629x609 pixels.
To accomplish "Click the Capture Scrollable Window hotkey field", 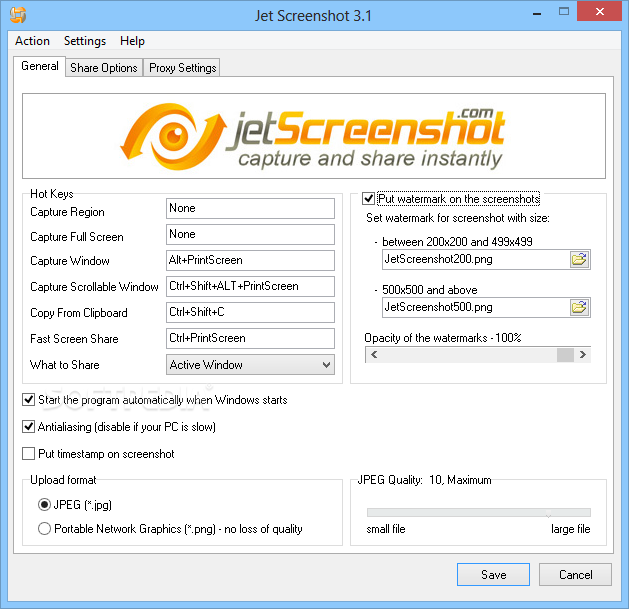I will (250, 286).
